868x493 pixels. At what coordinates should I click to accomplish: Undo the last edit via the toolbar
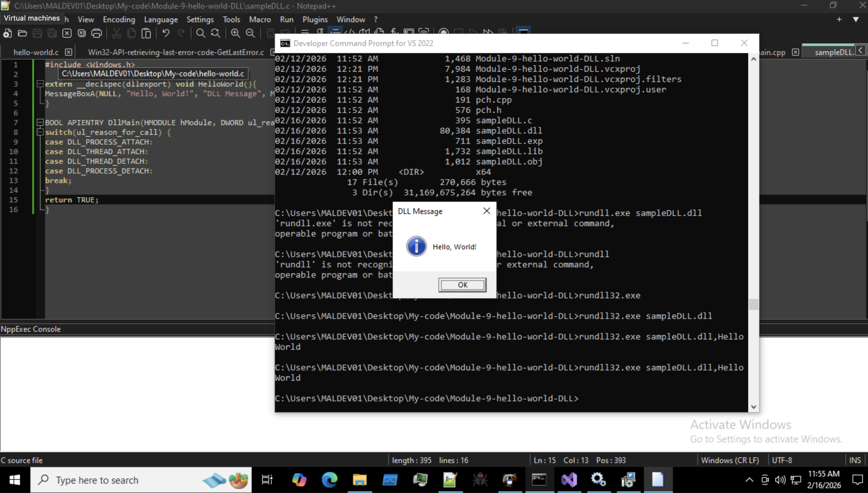(165, 33)
